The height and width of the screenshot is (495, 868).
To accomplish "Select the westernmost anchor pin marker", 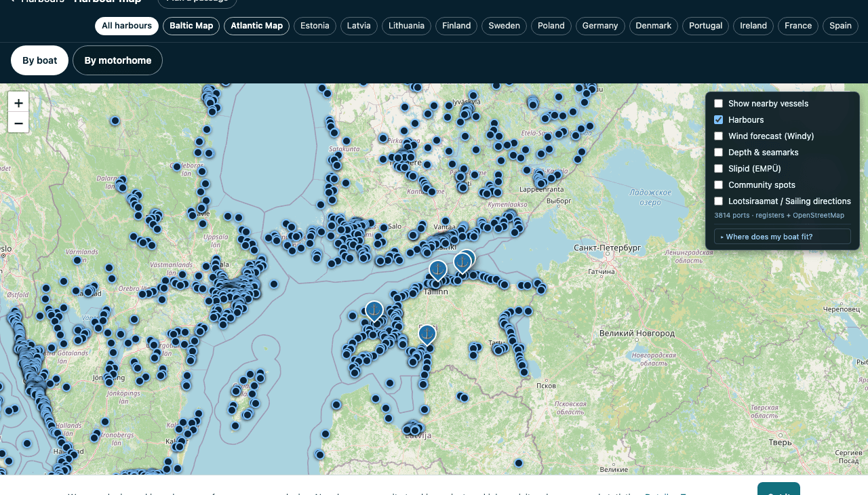I will click(x=374, y=311).
